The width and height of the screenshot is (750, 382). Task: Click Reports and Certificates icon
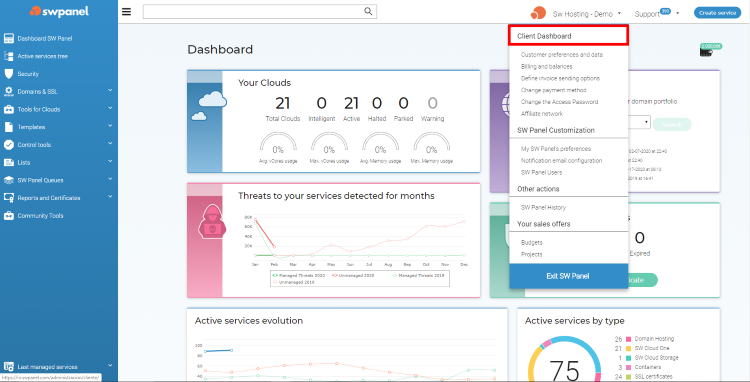point(9,198)
